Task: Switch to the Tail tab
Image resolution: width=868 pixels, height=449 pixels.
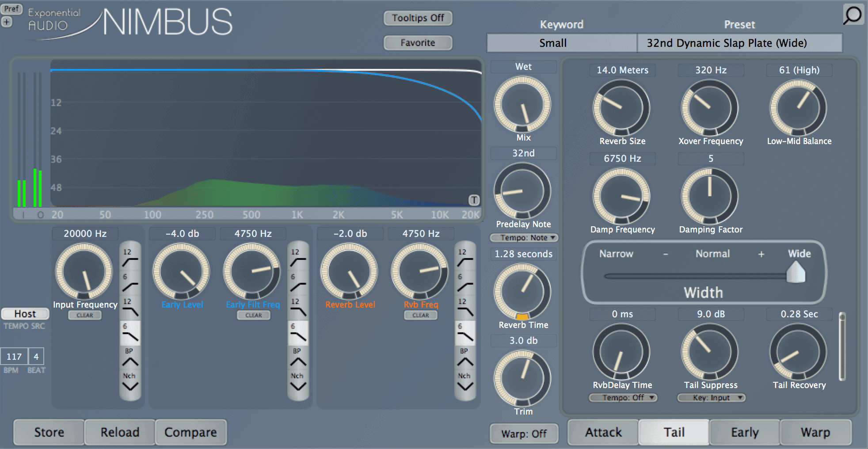Action: click(x=674, y=432)
